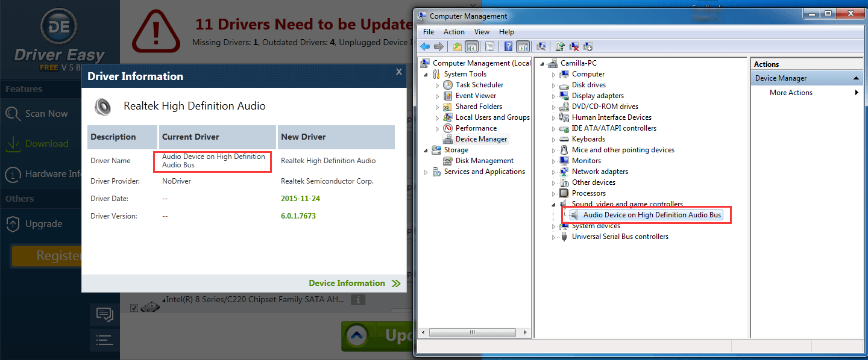The image size is (868, 360).
Task: Expand the Network adapters category
Action: (554, 172)
